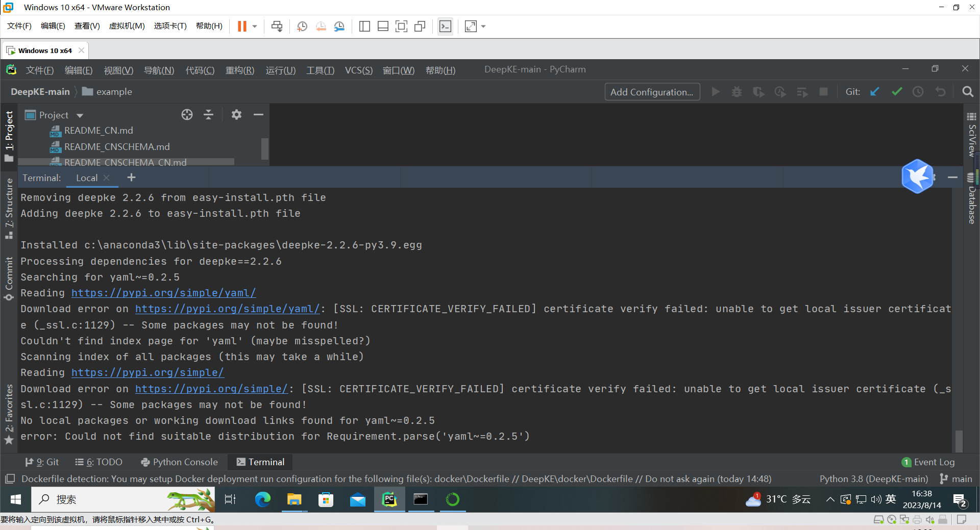Open the pypi.org simple yaml link
Screen dimensions: 980x530
pos(163,293)
